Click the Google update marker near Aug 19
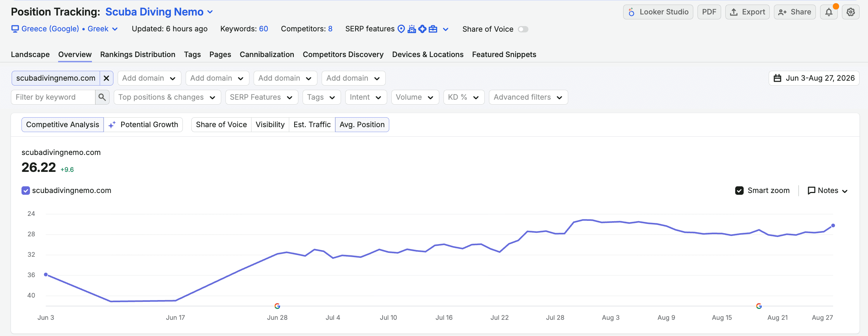The height and width of the screenshot is (336, 868). [759, 306]
